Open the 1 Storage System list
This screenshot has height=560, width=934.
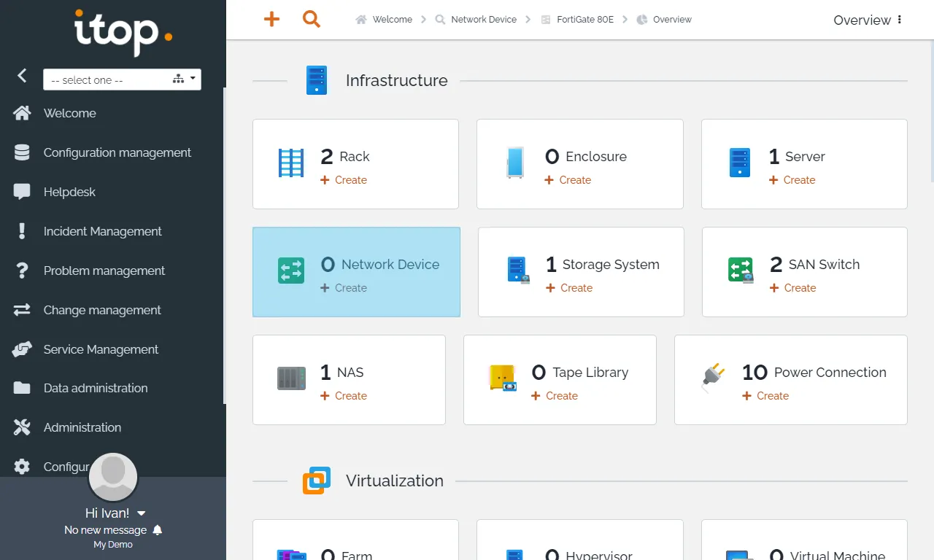coord(603,264)
